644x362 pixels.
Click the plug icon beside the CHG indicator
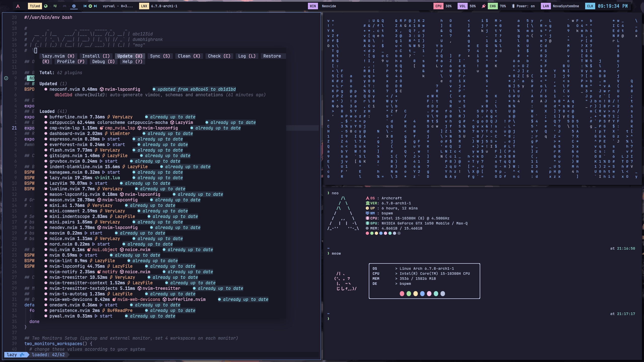coord(484,6)
